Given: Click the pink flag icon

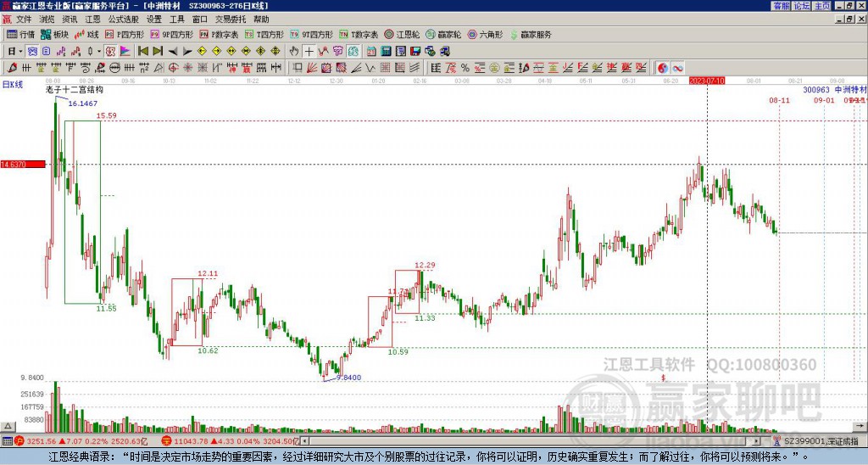Looking at the screenshot, I should pyautogui.click(x=125, y=51).
